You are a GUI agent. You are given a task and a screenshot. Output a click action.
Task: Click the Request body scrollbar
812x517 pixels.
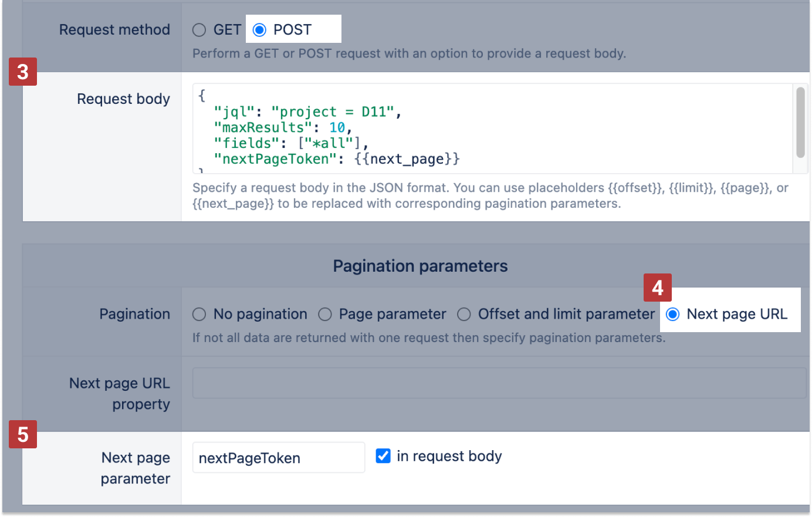[800, 123]
